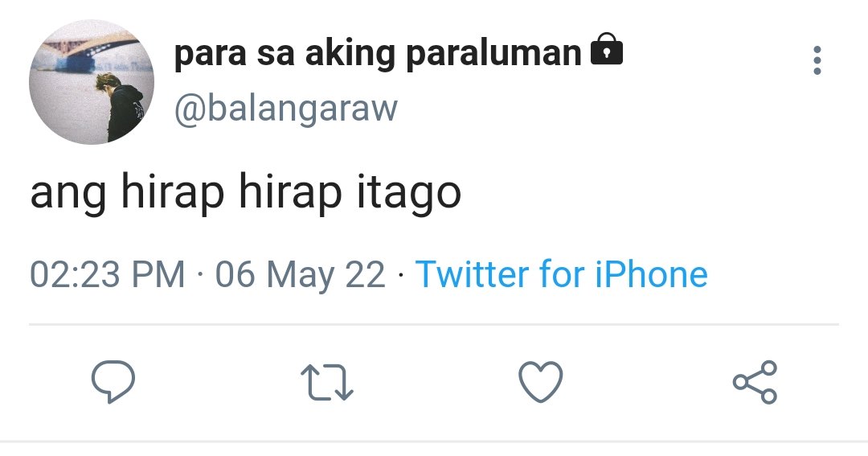
Task: Open the reply speech bubble icon
Action: [x=113, y=381]
